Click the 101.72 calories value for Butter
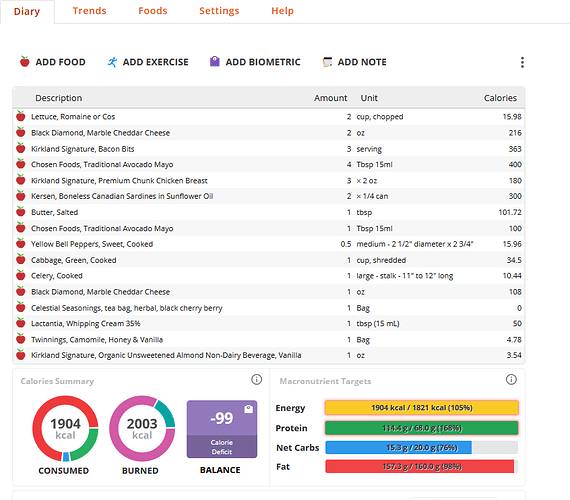 510,212
